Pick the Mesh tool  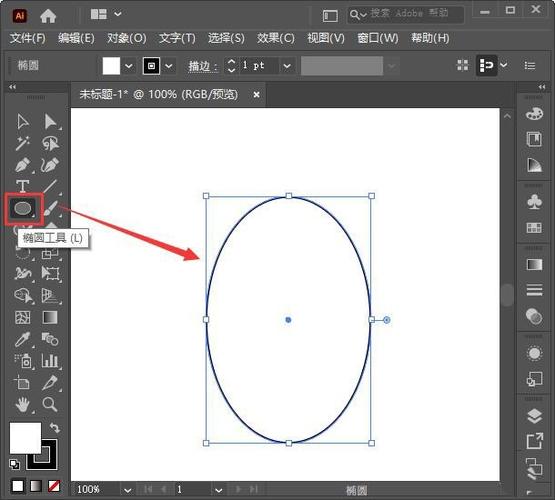pyautogui.click(x=22, y=317)
